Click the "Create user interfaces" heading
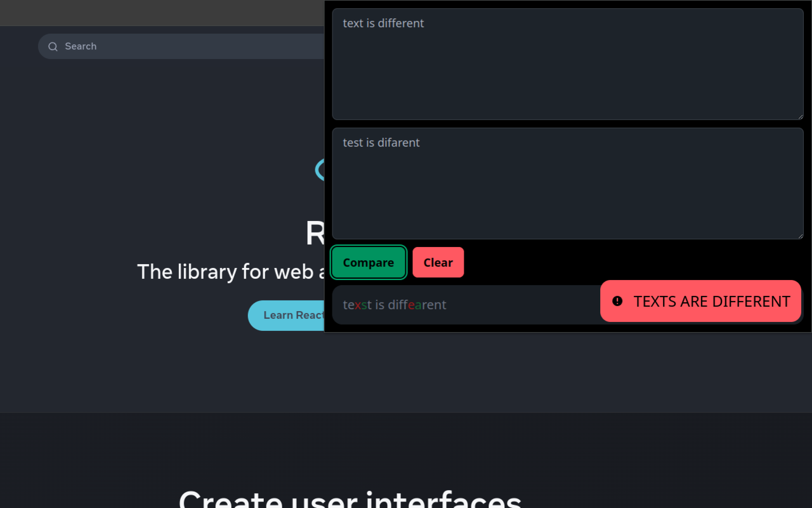 click(350, 498)
